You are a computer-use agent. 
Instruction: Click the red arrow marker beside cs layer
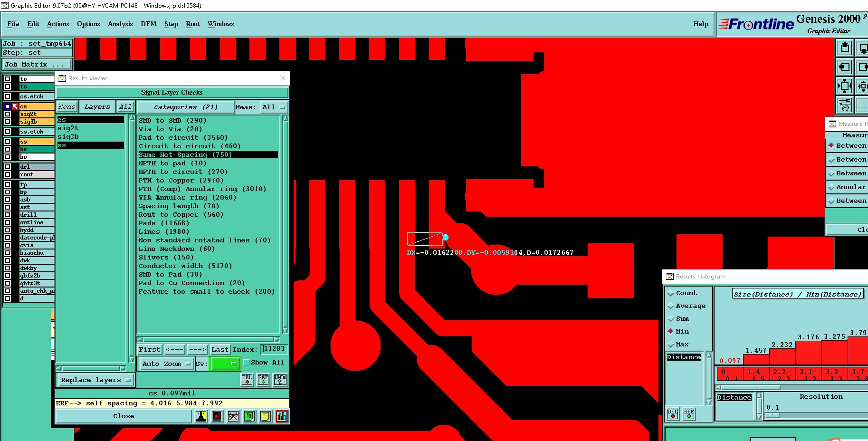(15, 106)
